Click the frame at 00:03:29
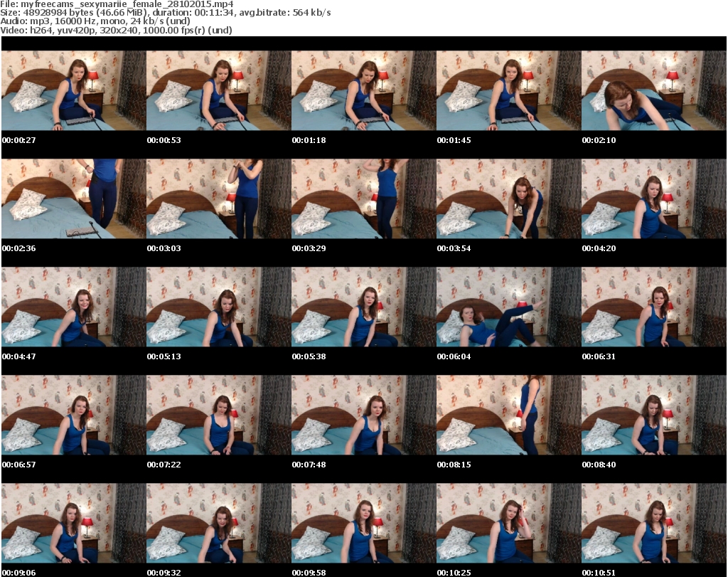The width and height of the screenshot is (728, 577). [363, 198]
